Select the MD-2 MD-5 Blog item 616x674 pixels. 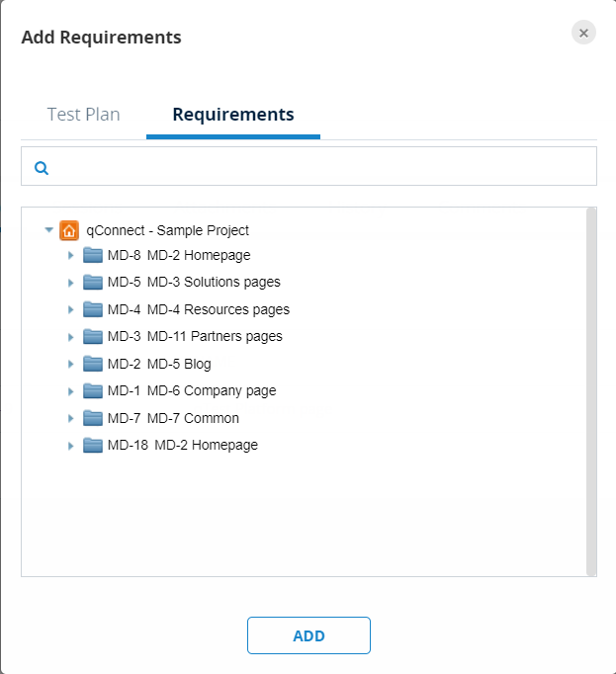pos(159,364)
